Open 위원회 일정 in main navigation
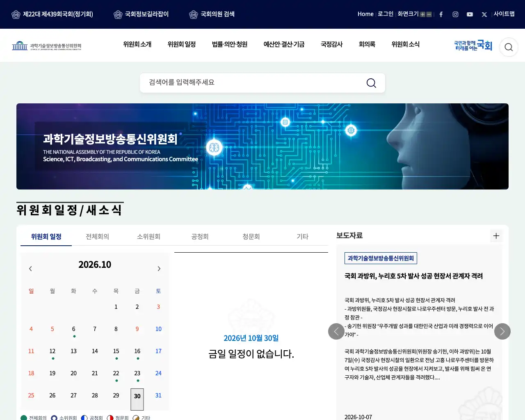The width and height of the screenshot is (525, 420). 182,44
